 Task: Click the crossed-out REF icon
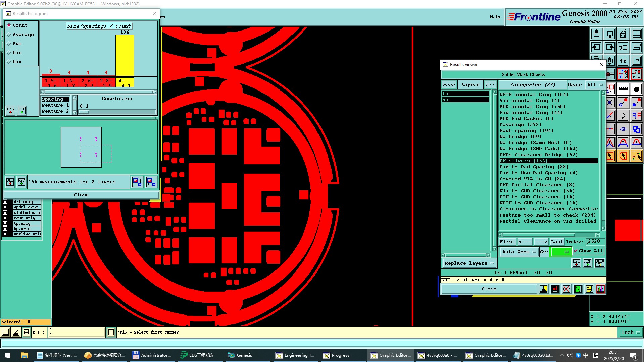pos(566,289)
